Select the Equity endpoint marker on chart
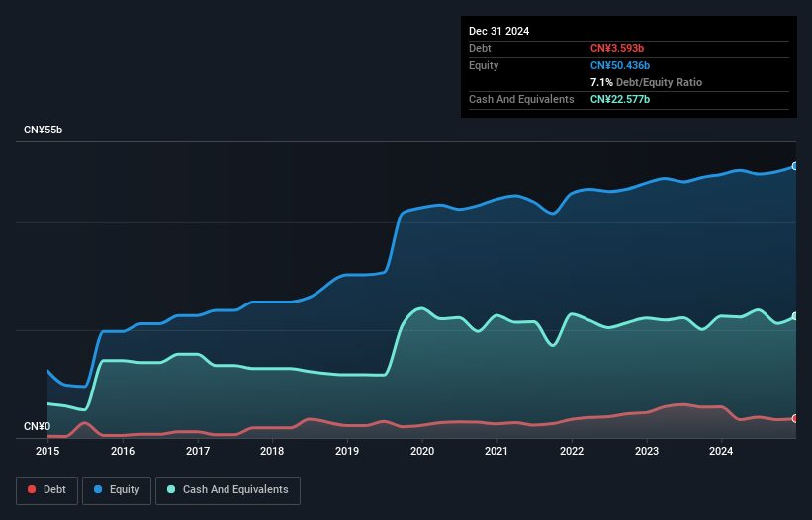The width and height of the screenshot is (812, 520). pos(795,166)
